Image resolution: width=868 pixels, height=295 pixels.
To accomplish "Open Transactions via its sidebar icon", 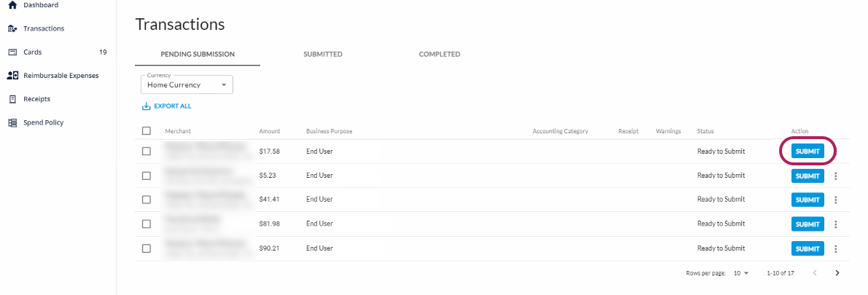I will (x=12, y=28).
